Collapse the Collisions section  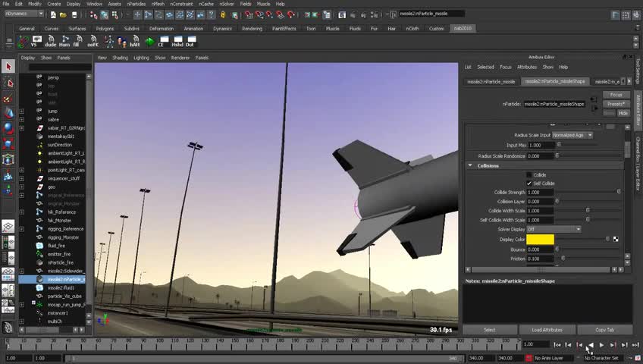click(470, 165)
